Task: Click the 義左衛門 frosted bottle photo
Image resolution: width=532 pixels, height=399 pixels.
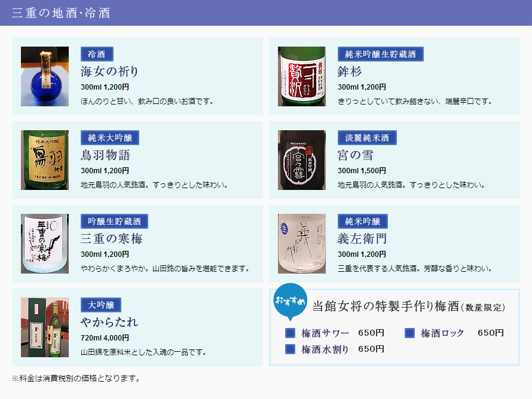Action: 302,244
